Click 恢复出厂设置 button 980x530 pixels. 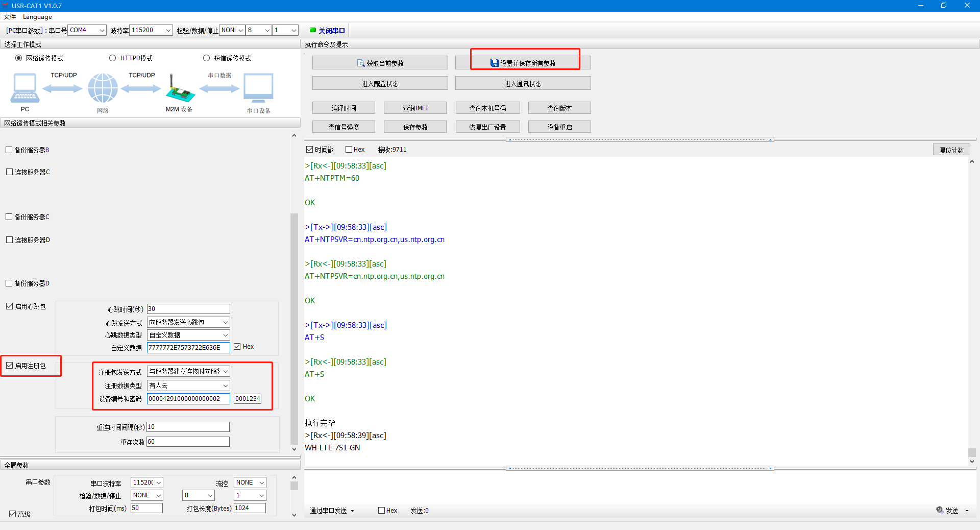click(x=487, y=127)
